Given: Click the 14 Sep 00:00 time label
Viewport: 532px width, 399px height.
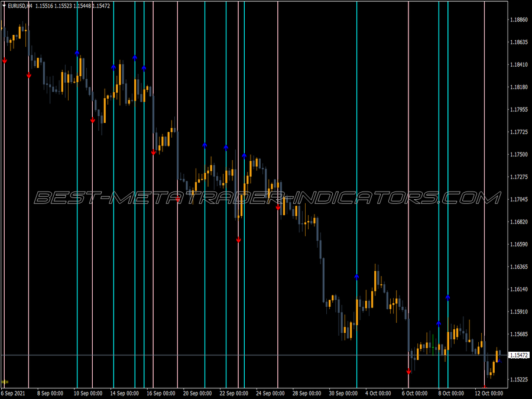Looking at the screenshot, I should pos(125,393).
